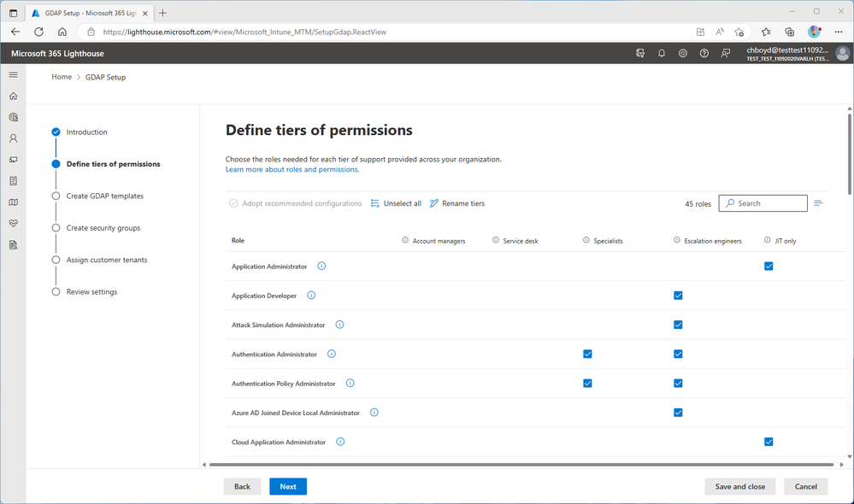Uncheck Escalation engineers for Authentication Administrator

[678, 354]
